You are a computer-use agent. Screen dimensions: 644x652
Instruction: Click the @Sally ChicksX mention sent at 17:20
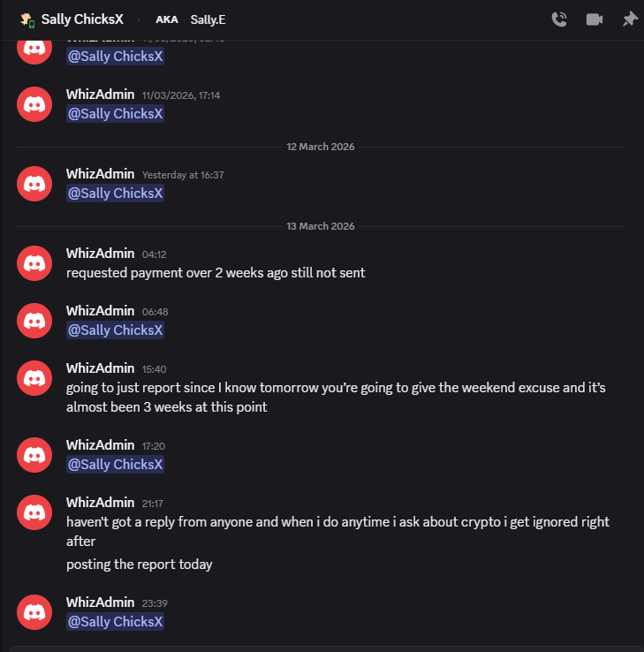[x=115, y=464]
